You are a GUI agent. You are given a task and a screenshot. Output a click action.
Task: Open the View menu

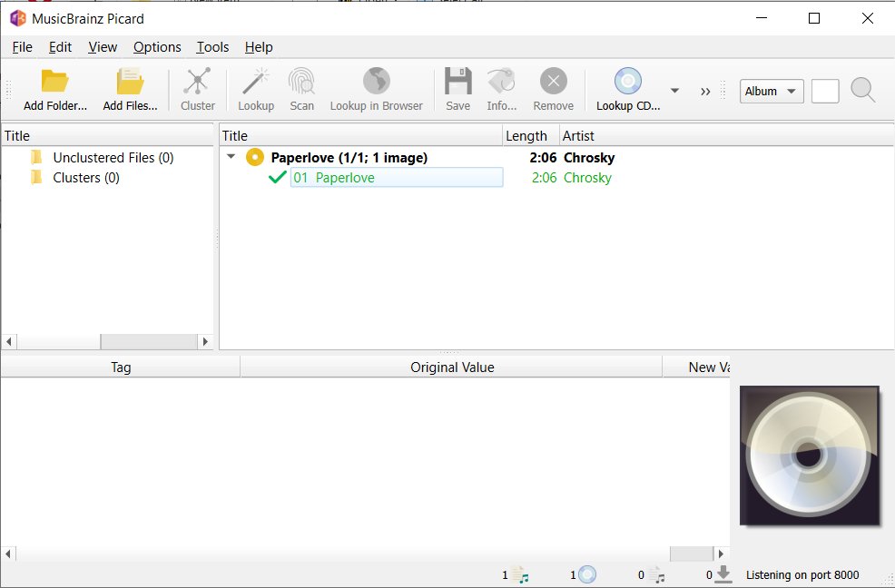[103, 47]
